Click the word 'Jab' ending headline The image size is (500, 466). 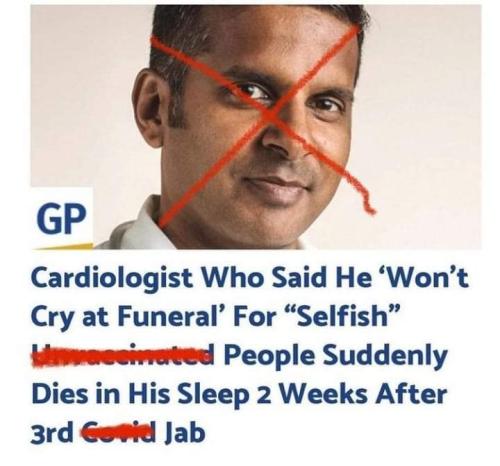[x=184, y=432]
